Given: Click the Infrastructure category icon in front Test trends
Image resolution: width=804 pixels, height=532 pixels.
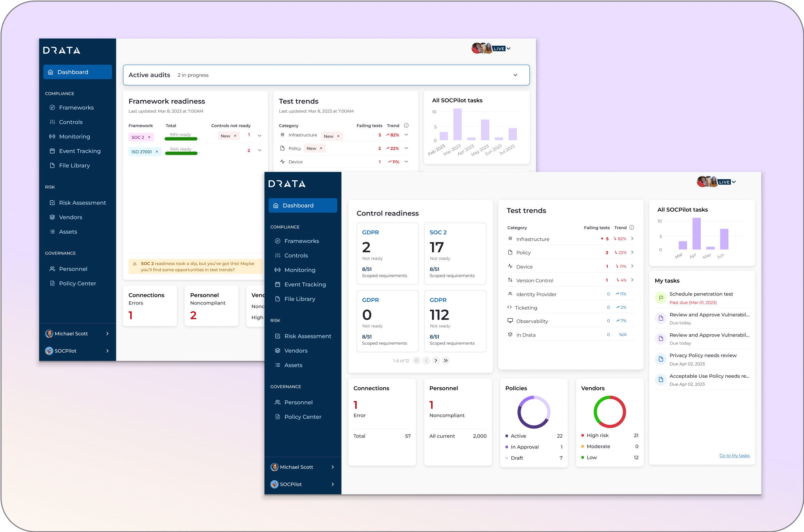Looking at the screenshot, I should click(x=510, y=239).
